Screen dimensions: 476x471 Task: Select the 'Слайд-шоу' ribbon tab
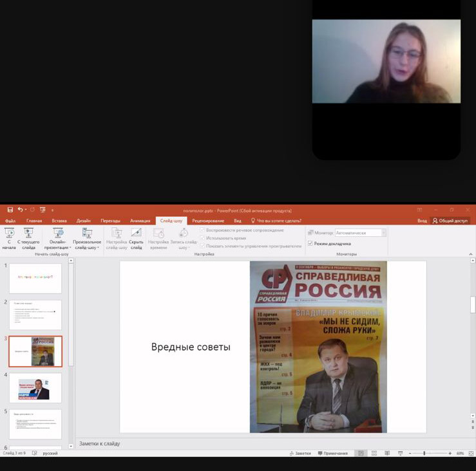pos(171,221)
